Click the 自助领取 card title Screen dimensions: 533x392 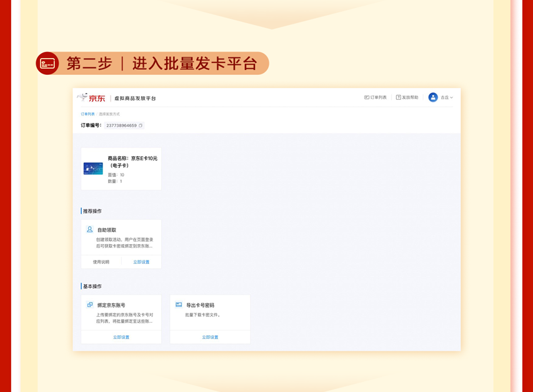[107, 230]
